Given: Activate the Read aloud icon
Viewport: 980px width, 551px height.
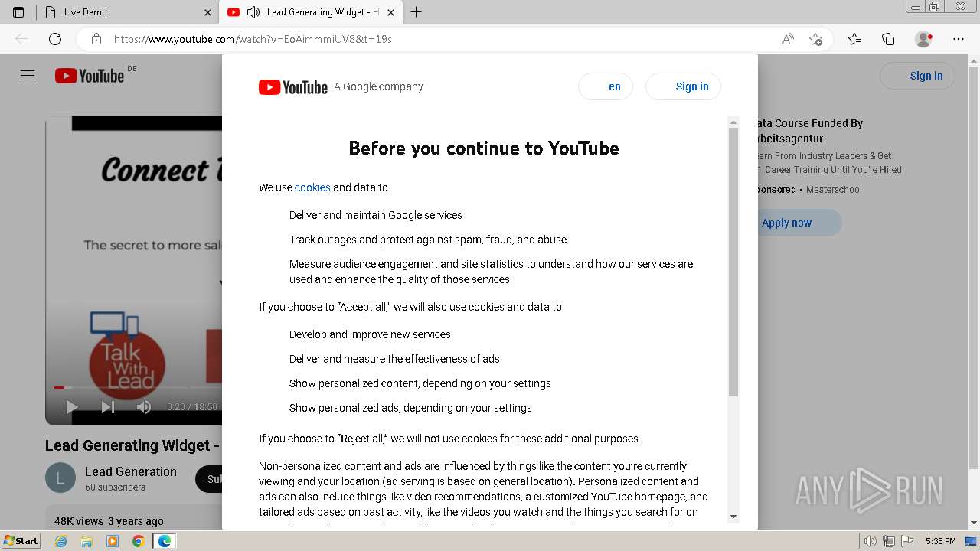Looking at the screenshot, I should (x=788, y=39).
